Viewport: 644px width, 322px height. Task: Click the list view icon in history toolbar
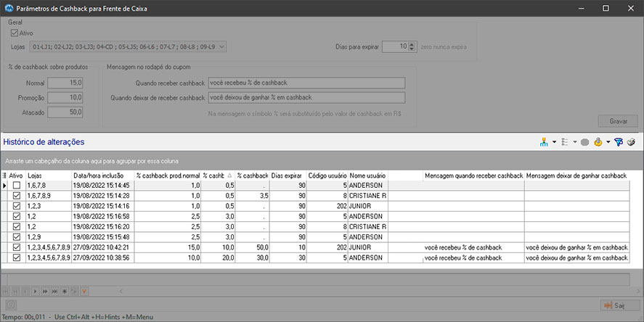tap(565, 142)
